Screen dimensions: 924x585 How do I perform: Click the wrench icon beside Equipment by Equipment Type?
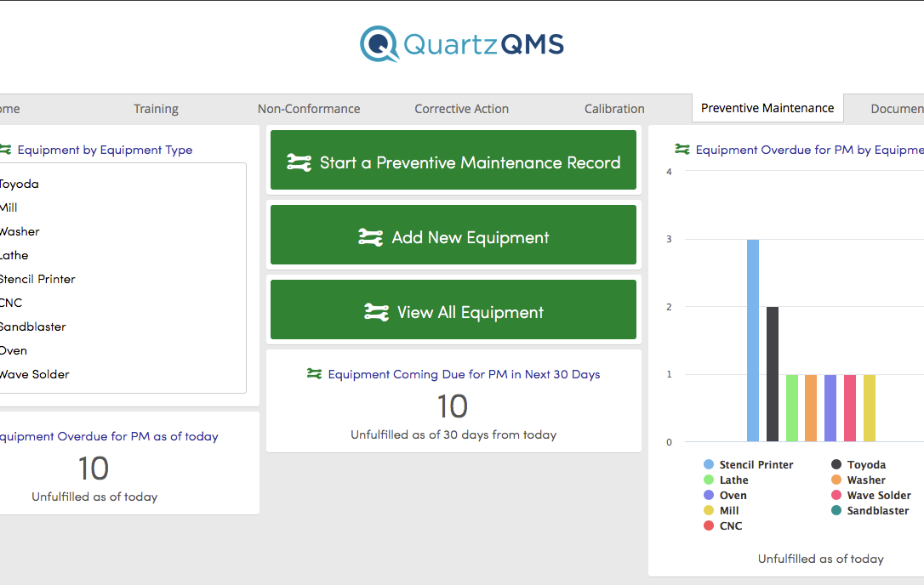5,150
